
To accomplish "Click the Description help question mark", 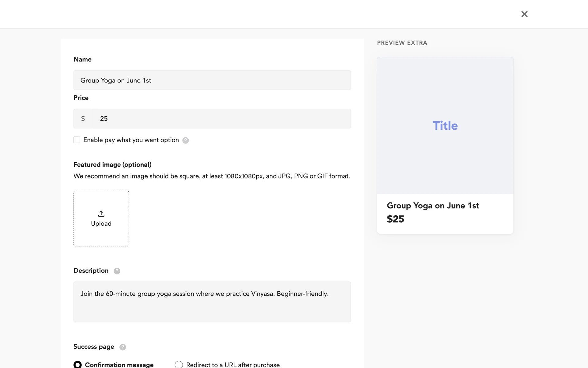I will click(x=117, y=271).
